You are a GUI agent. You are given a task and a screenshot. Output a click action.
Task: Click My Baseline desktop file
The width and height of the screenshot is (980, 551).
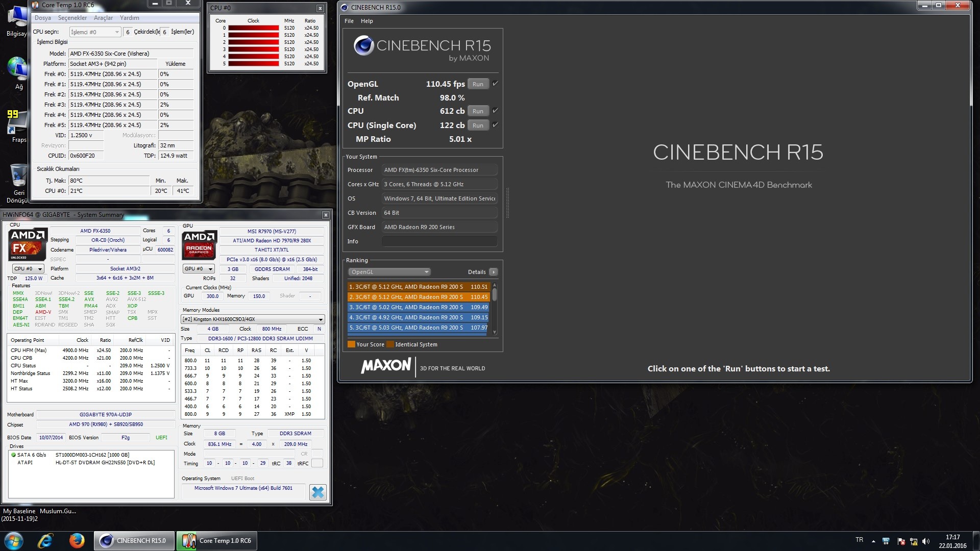click(19, 515)
